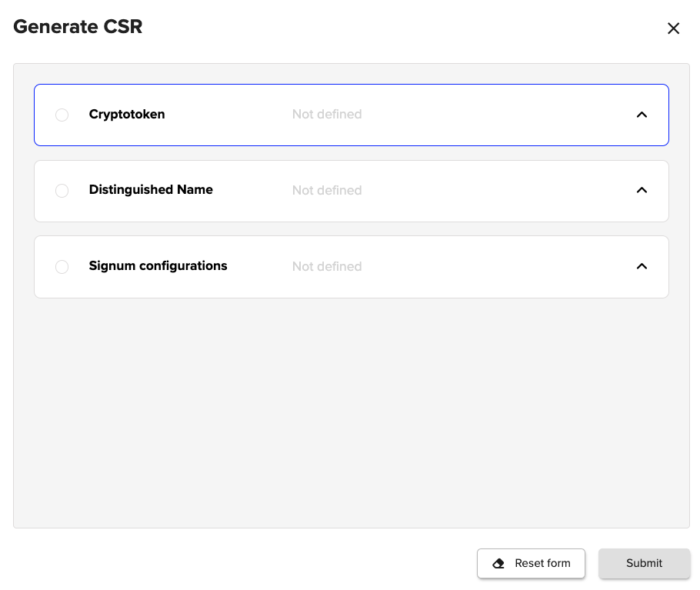Open the Distinguished Name section title
The image size is (700, 590).
pyautogui.click(x=151, y=190)
